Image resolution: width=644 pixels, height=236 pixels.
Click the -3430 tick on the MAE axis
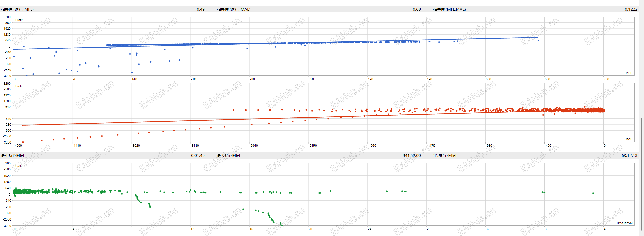(x=194, y=146)
